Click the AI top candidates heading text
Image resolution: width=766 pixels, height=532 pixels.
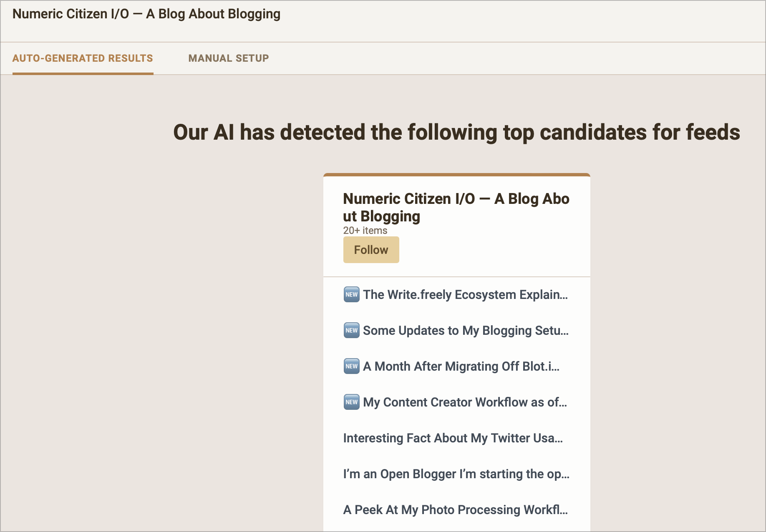coord(457,133)
